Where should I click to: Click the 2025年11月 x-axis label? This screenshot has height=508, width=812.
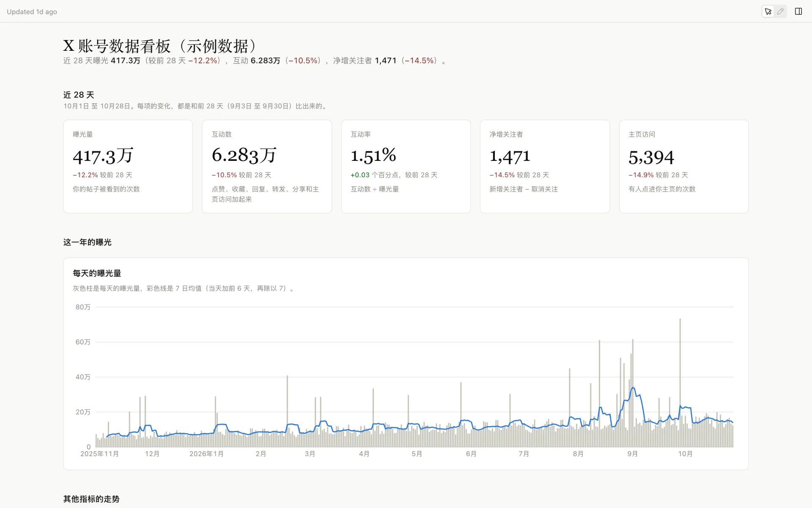click(100, 454)
